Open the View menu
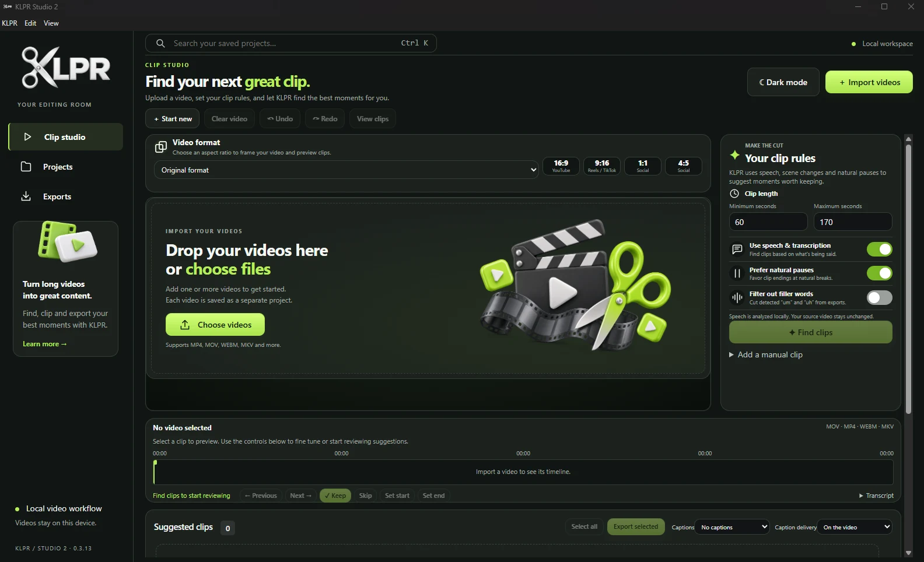The image size is (924, 562). [x=51, y=23]
